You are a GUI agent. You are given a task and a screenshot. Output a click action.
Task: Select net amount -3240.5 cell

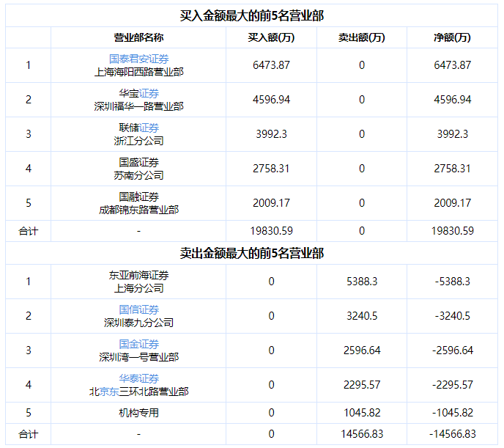coord(452,316)
